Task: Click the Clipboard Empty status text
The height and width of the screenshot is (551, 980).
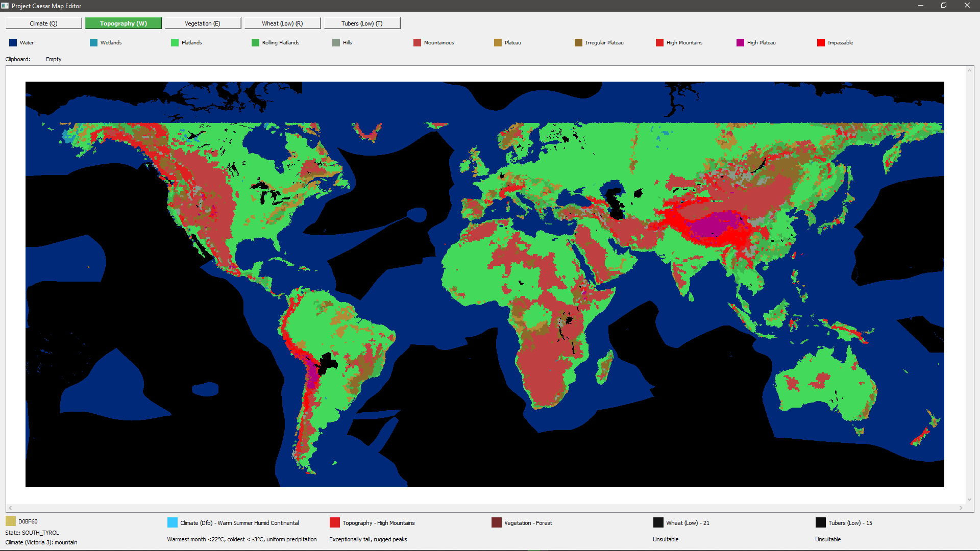Action: click(54, 59)
